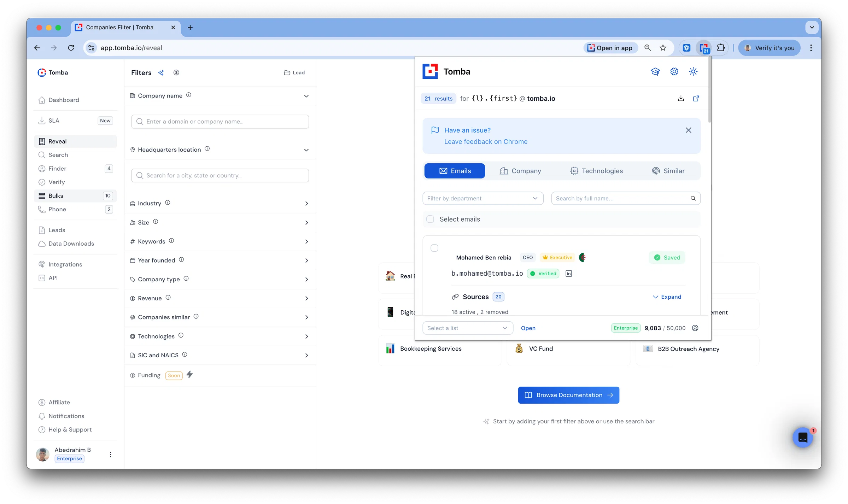Screen dimensions: 848x504
Task: Click the account icon beside 50,000 credits
Action: [695, 328]
